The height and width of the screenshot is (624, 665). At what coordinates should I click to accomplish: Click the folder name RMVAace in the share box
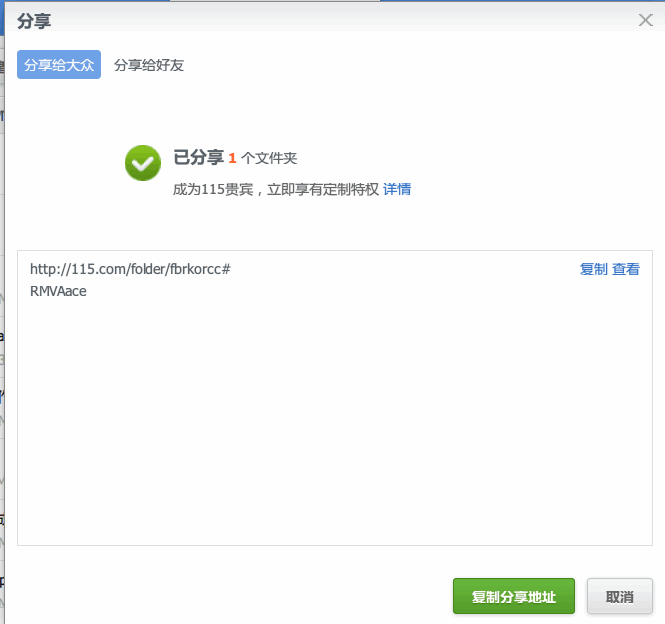tap(58, 291)
